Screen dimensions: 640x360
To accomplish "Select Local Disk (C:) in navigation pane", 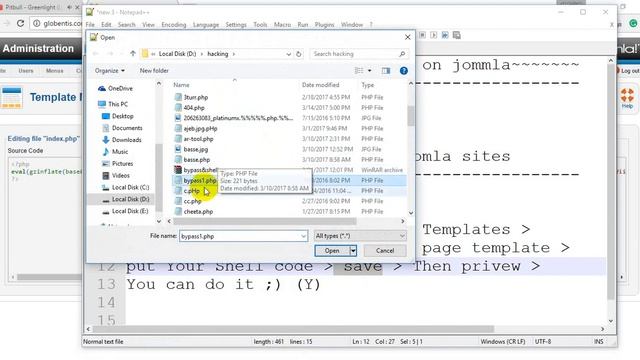I will click(126, 187).
